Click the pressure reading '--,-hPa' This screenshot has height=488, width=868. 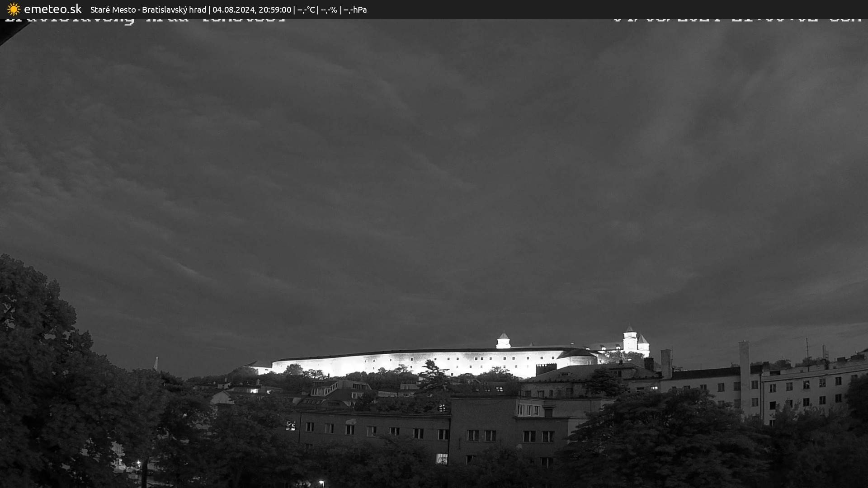coord(355,9)
